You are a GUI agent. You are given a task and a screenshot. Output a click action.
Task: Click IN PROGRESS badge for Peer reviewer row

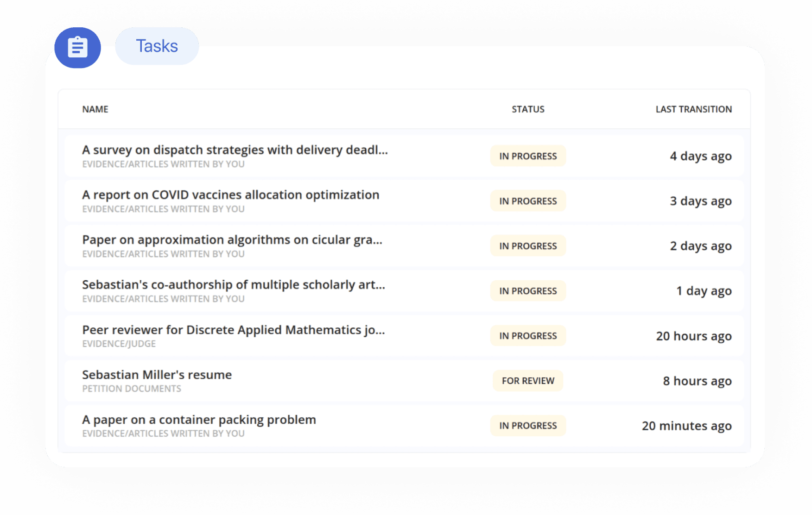528,336
